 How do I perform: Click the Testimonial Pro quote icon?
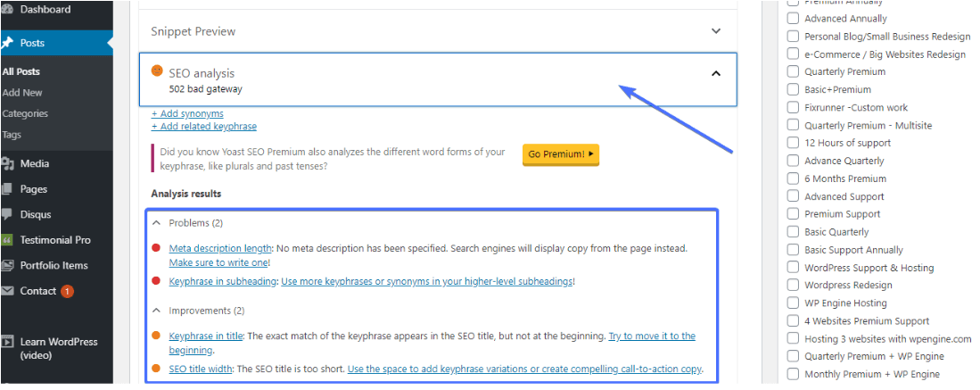tap(7, 240)
